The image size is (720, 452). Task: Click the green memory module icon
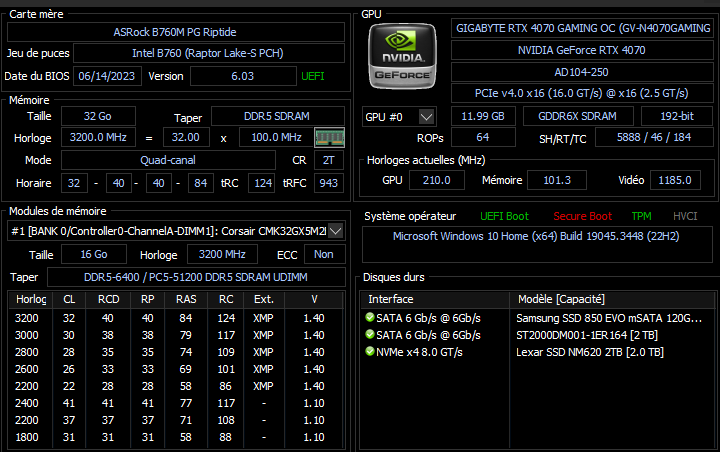click(x=329, y=137)
